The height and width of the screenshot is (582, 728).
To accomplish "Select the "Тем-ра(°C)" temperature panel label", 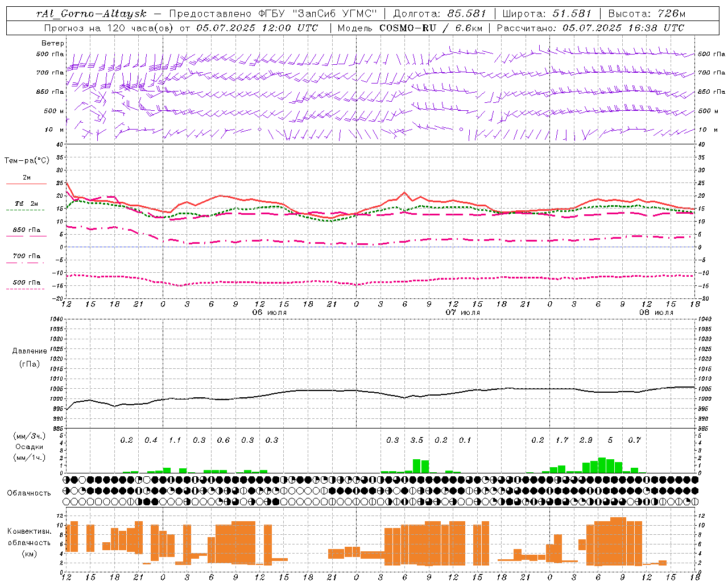I will (x=27, y=161).
